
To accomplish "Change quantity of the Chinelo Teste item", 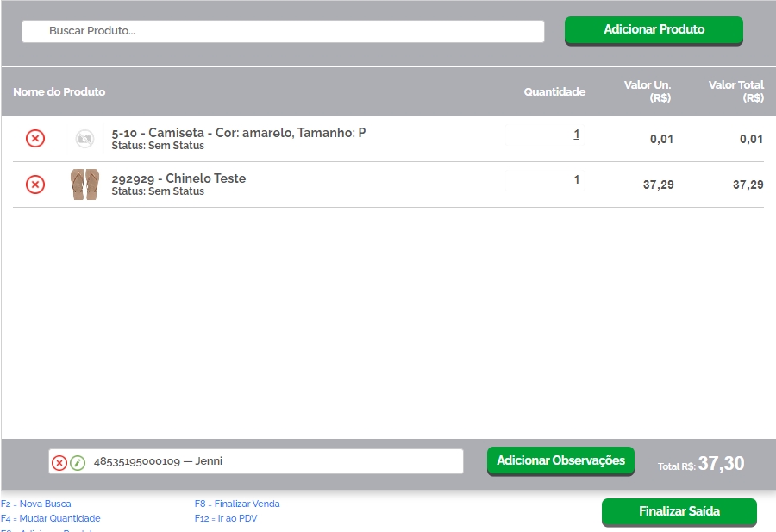I will click(x=576, y=180).
